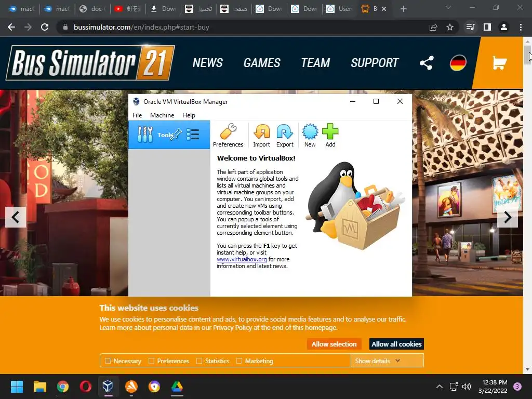The width and height of the screenshot is (532, 399).
Task: Open Windows Start menu
Action: 17,387
